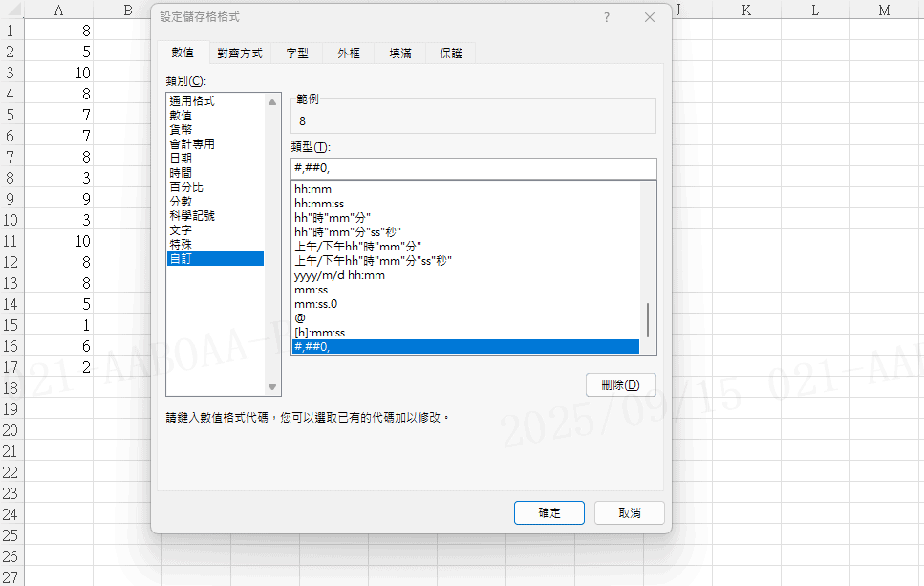Close the 設定儲存格格式 dialog
Screen dimensions: 924x586
pyautogui.click(x=650, y=17)
